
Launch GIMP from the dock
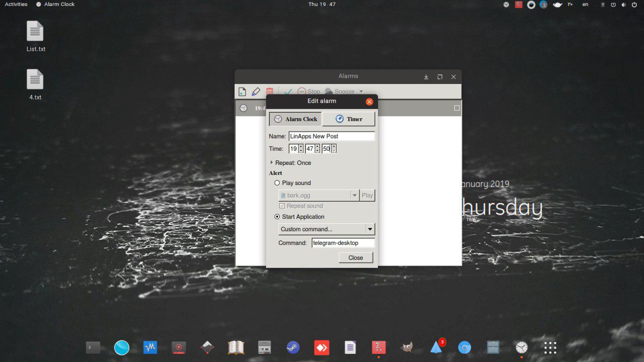[x=407, y=347]
